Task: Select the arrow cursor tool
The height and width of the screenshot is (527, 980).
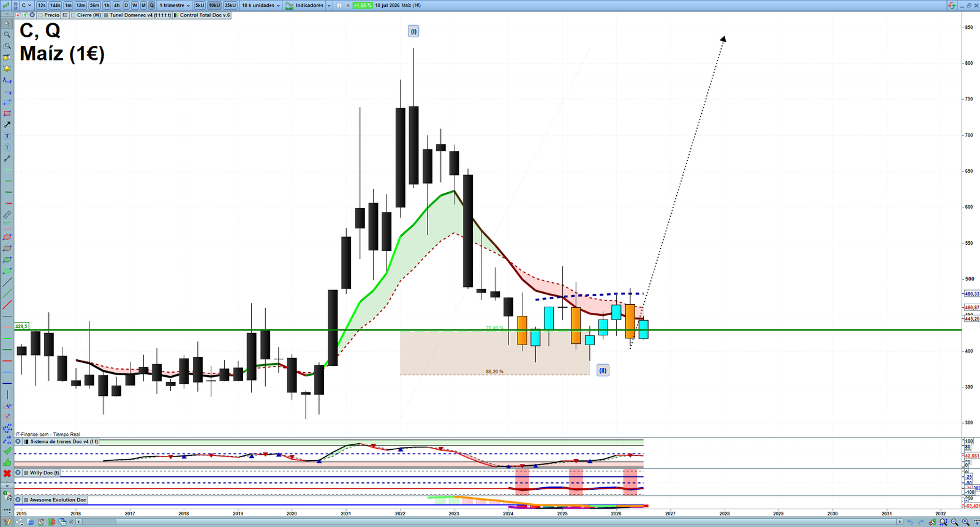Action: pos(7,23)
